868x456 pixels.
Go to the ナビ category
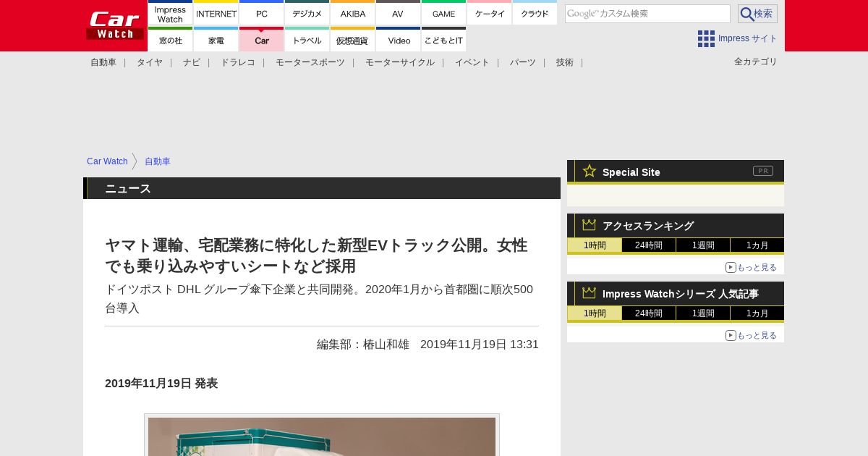coord(192,62)
